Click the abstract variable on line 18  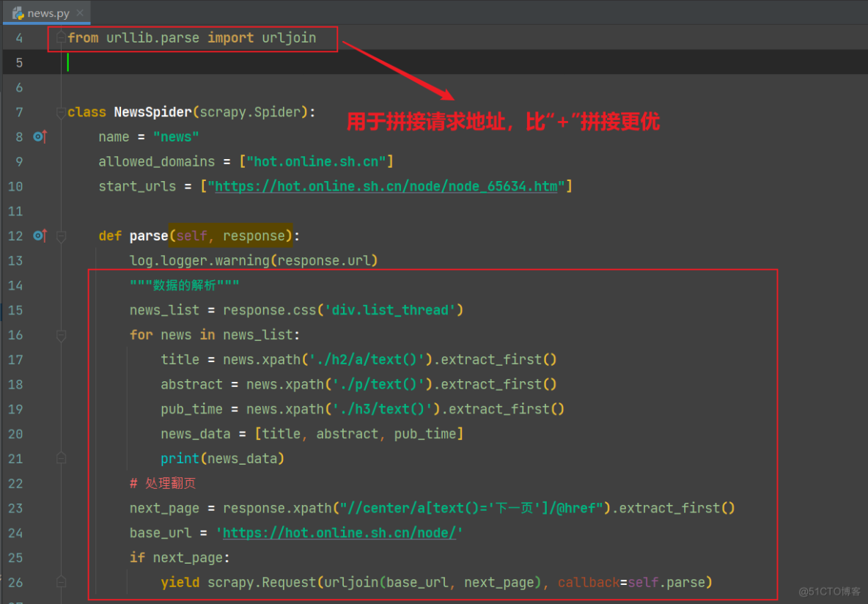(191, 384)
